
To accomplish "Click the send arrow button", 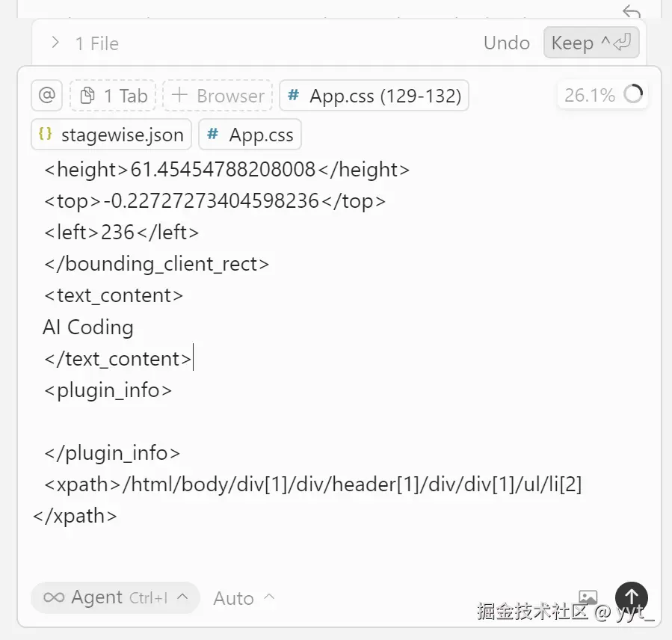I will [x=631, y=597].
